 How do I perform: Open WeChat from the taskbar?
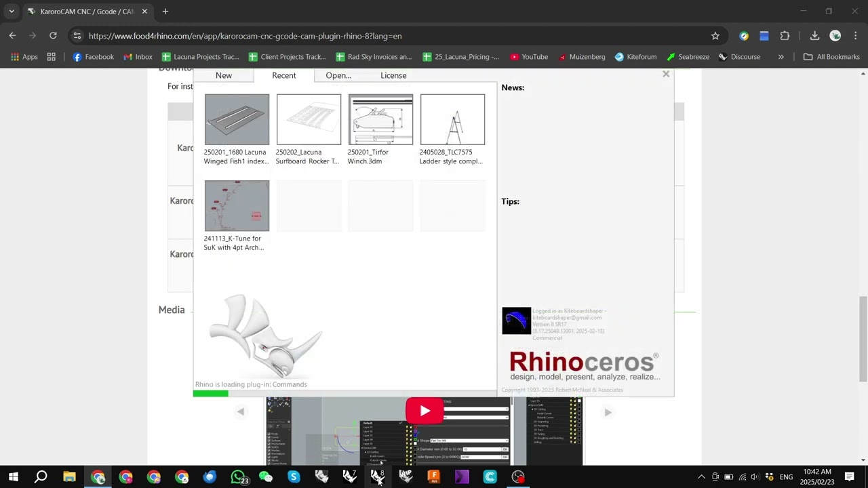266,476
